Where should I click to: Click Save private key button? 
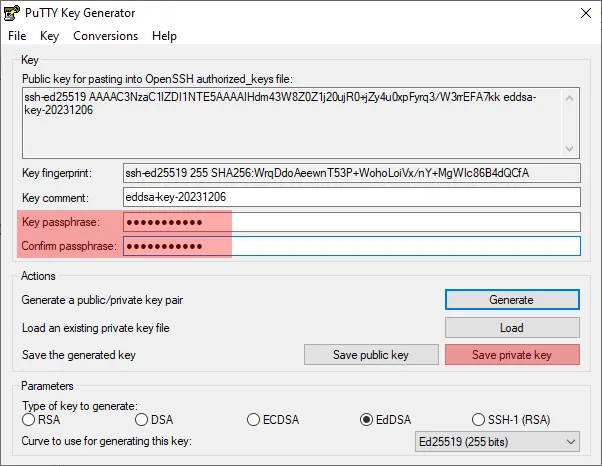[x=512, y=354]
